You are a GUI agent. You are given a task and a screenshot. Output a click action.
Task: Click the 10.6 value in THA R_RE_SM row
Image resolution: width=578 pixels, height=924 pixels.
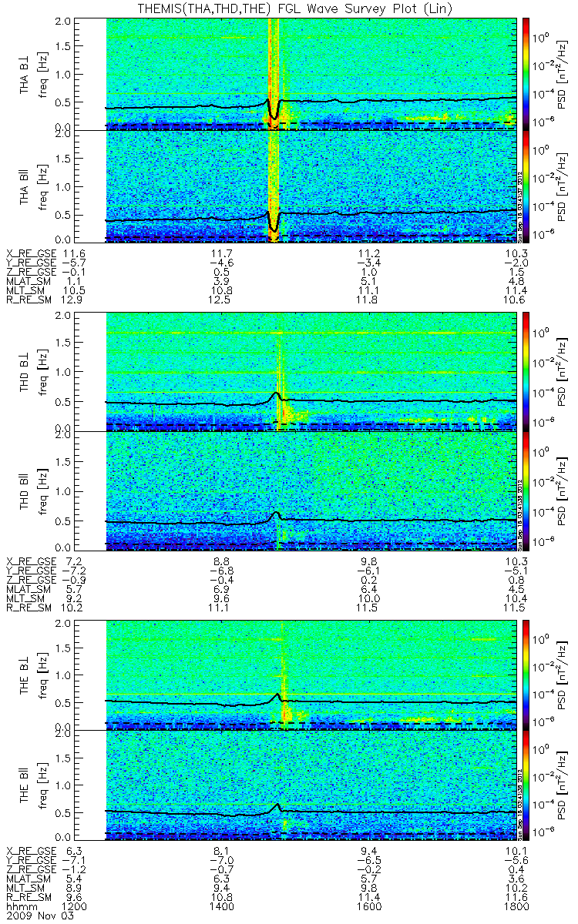point(516,300)
